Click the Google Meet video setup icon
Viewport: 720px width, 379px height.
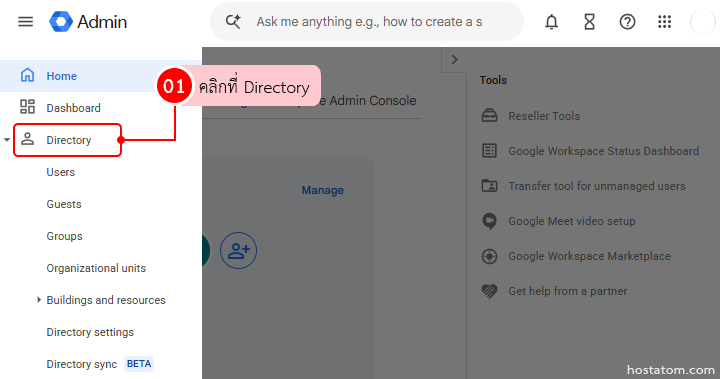pos(489,221)
